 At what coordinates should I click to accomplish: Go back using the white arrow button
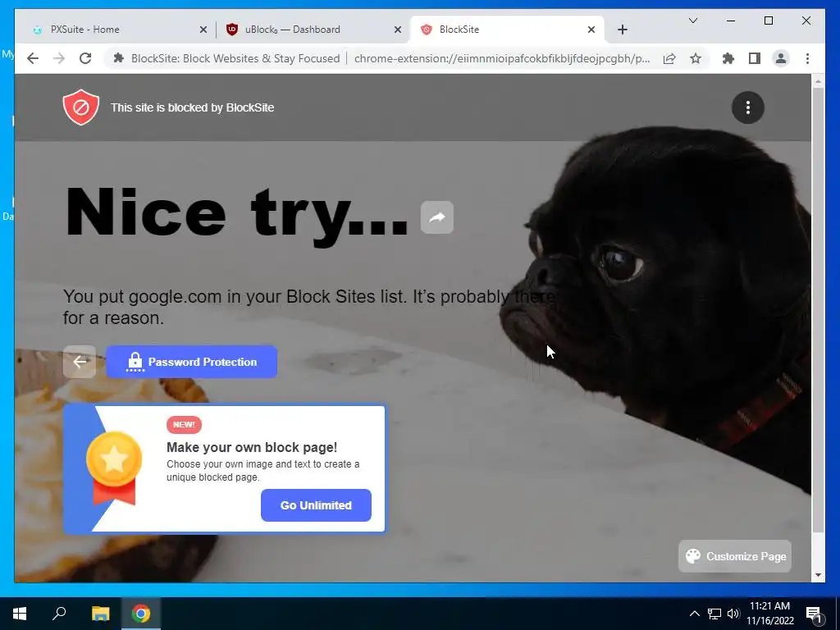tap(80, 362)
